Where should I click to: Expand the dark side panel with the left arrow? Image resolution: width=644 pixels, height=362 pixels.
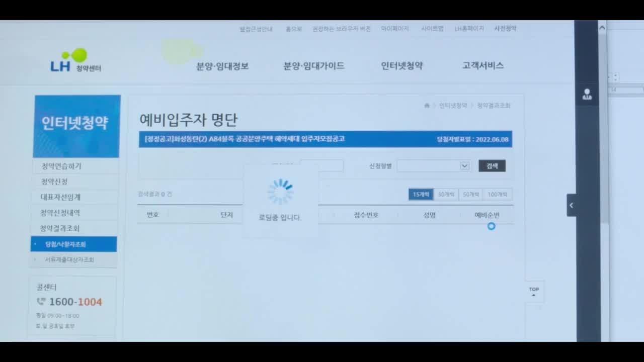pos(571,205)
